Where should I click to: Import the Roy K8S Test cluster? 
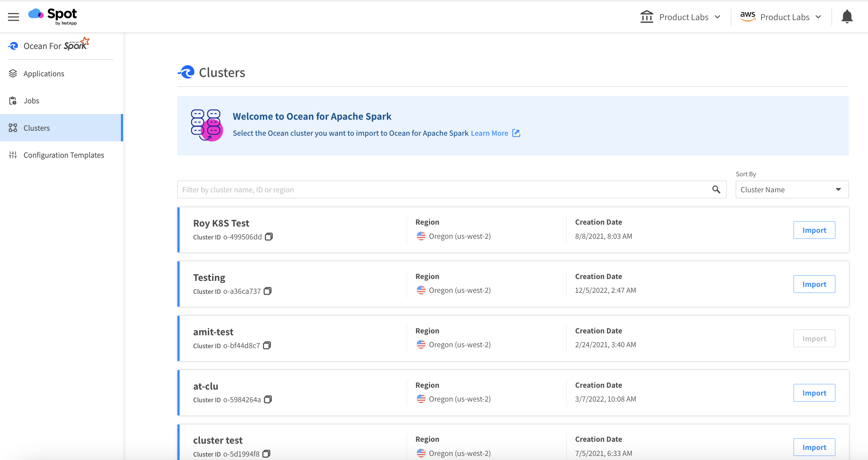[814, 230]
